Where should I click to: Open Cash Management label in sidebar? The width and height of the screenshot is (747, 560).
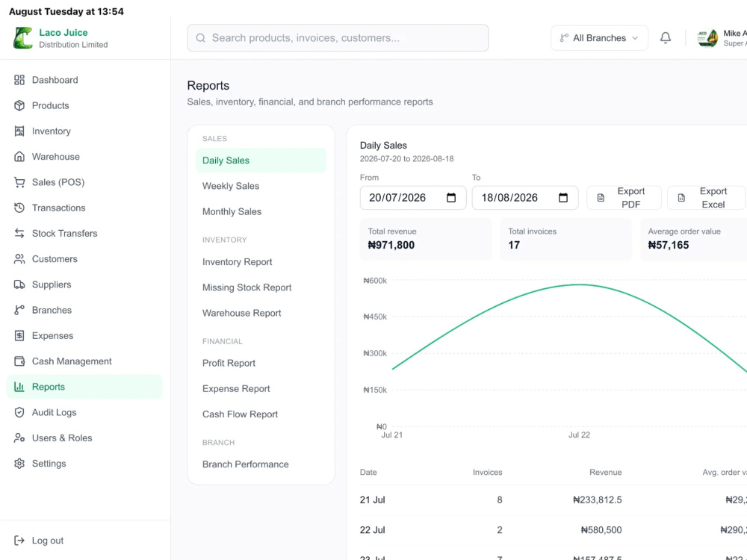(x=72, y=361)
